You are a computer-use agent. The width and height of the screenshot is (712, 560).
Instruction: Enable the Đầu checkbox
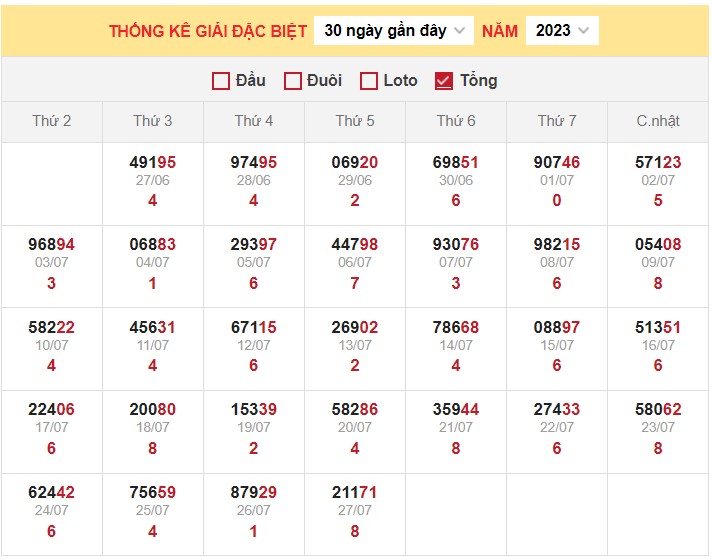click(x=221, y=81)
